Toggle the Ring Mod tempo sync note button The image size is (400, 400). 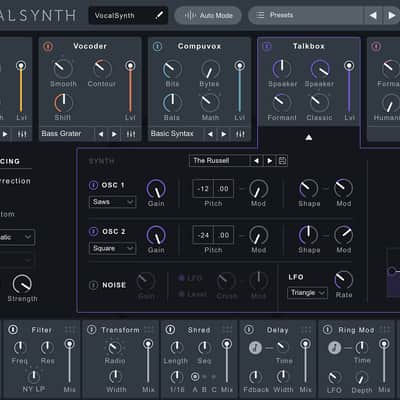tap(334, 348)
